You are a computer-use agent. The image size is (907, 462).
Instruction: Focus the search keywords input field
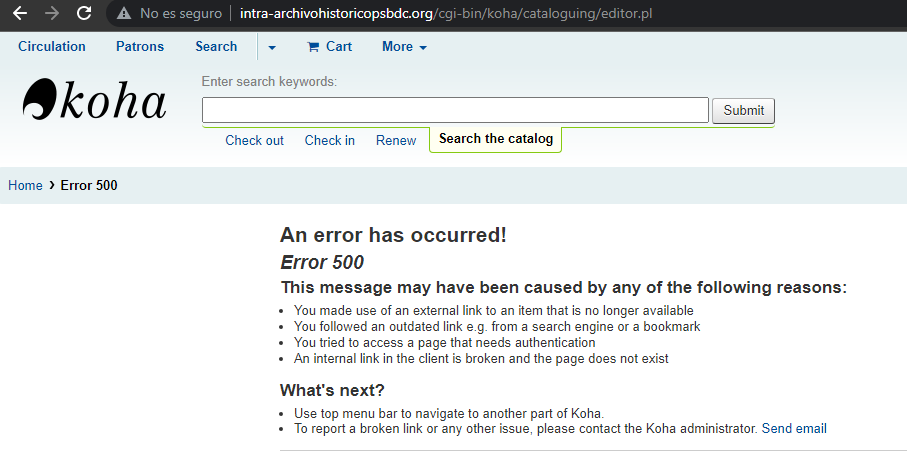click(455, 110)
